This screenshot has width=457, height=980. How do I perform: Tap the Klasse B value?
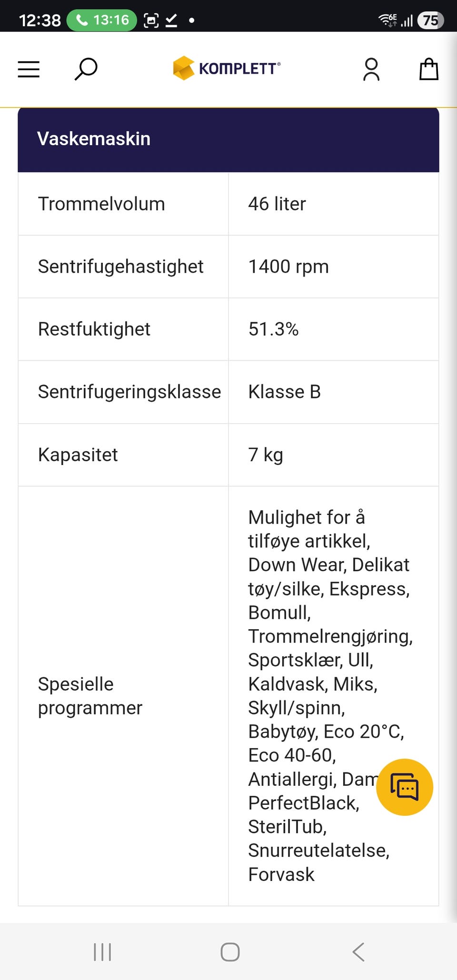tap(285, 392)
